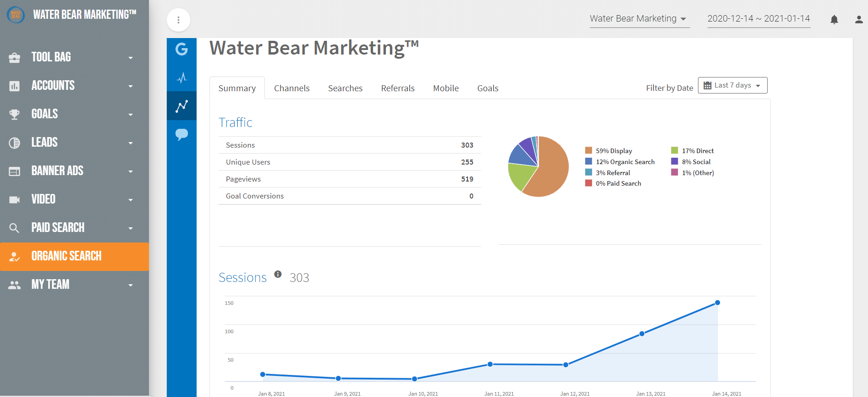Screen dimensions: 868x397
Task: Click the WATER BEAR MARKETING sidebar title
Action: 85,15
